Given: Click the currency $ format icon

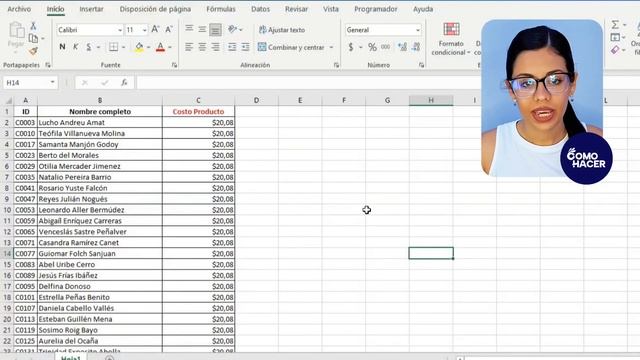Looking at the screenshot, I should [351, 47].
